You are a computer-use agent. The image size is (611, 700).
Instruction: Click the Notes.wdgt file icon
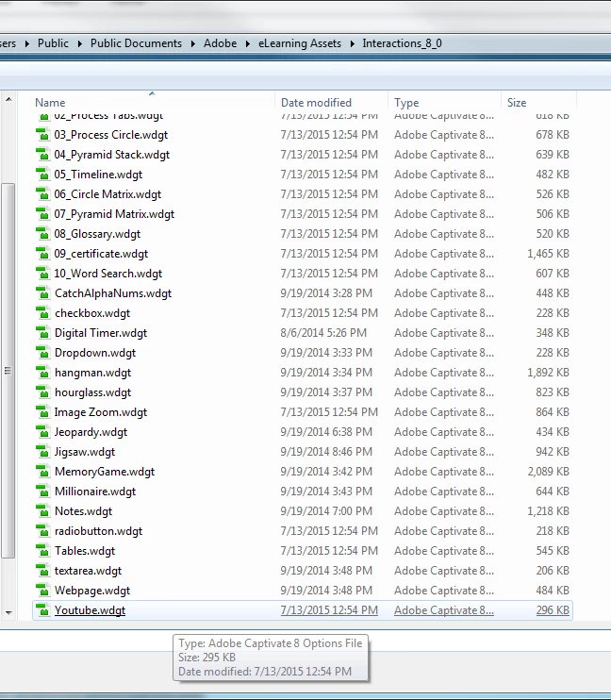point(42,511)
